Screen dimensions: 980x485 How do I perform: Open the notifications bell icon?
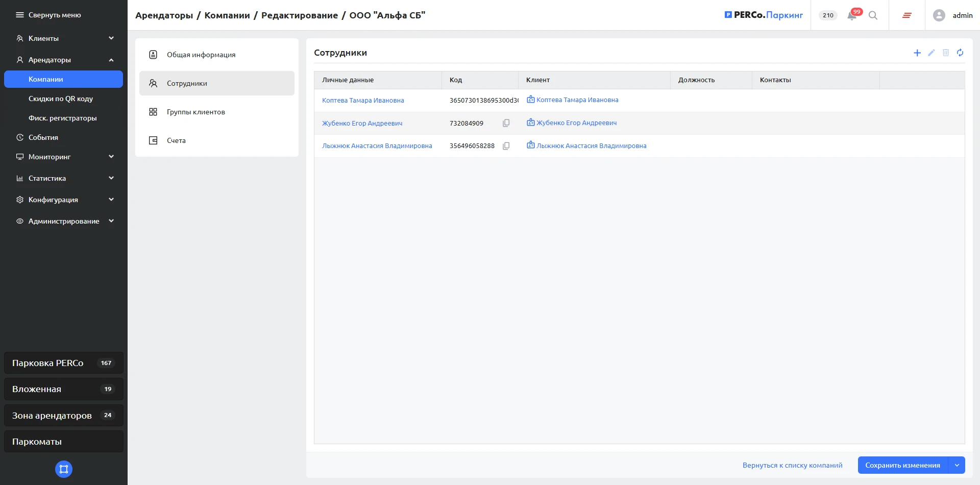[852, 15]
